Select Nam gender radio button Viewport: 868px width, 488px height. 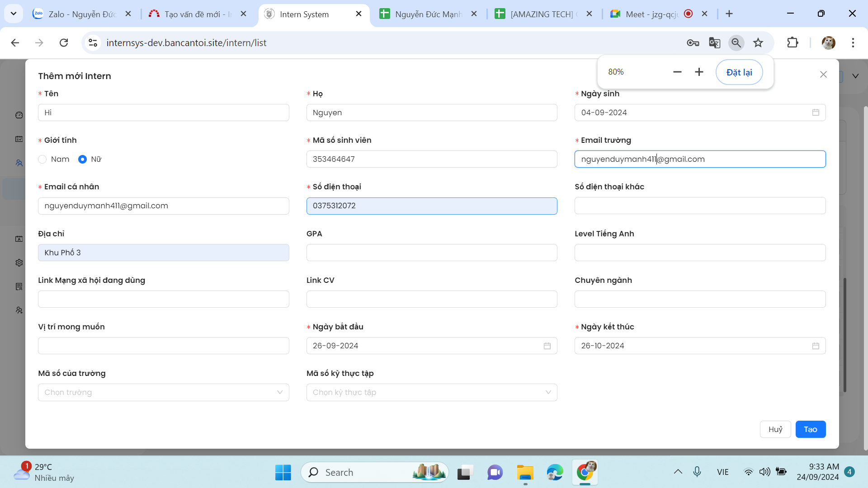[42, 159]
